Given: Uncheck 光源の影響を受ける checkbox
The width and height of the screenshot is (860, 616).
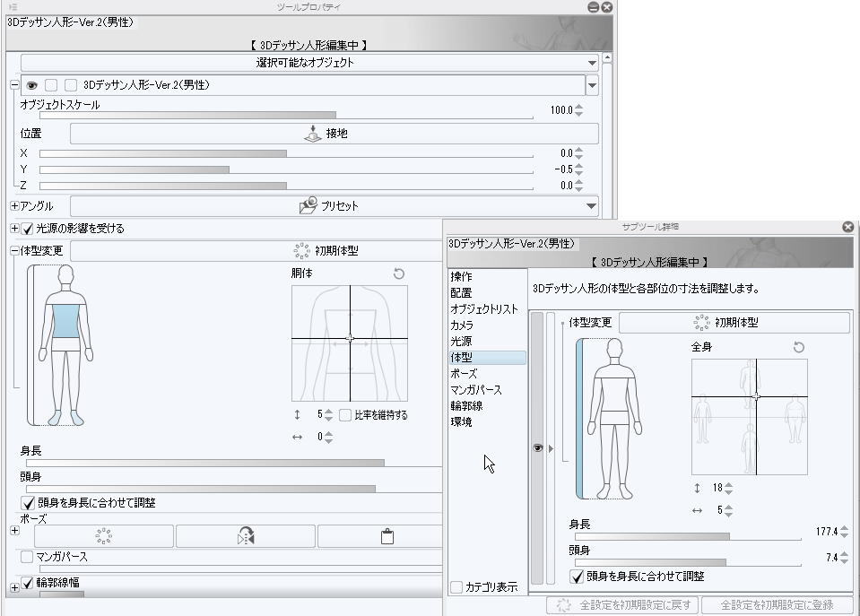Looking at the screenshot, I should pyautogui.click(x=28, y=229).
